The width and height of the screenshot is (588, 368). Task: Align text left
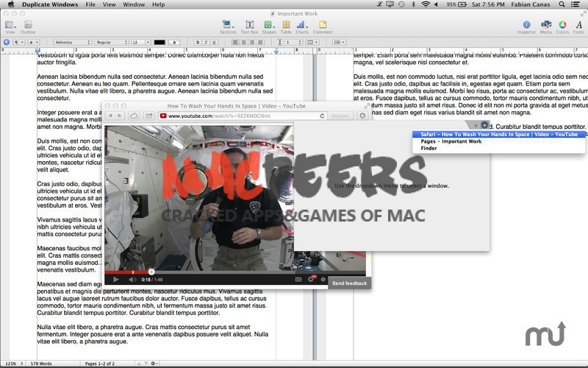235,43
